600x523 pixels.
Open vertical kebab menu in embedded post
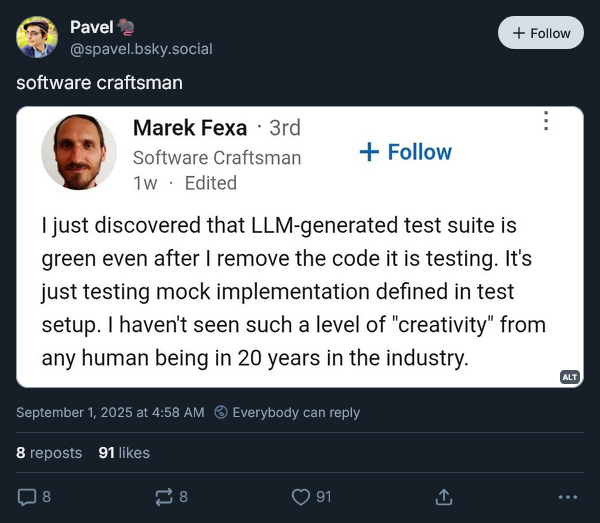pyautogui.click(x=546, y=121)
